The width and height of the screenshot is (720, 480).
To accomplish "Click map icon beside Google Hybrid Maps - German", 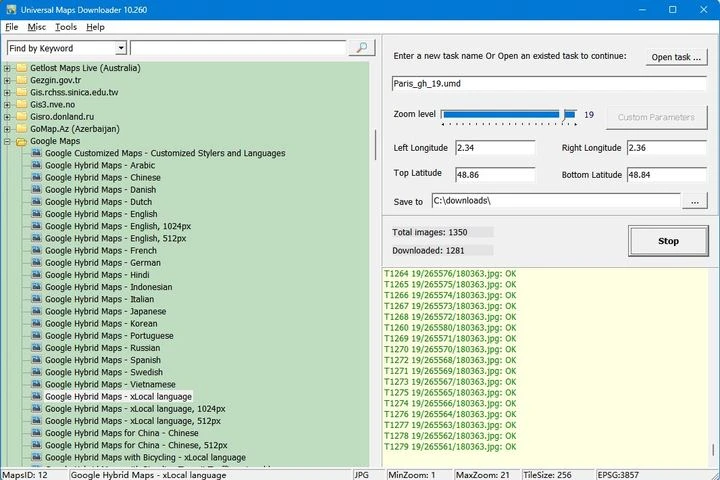I will [x=36, y=263].
